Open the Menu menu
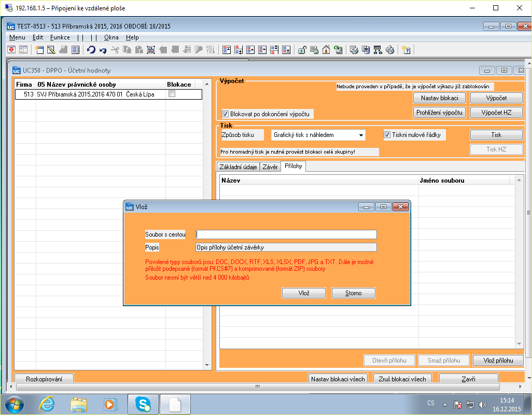Screen dimensions: 532x415 [x=17, y=37]
